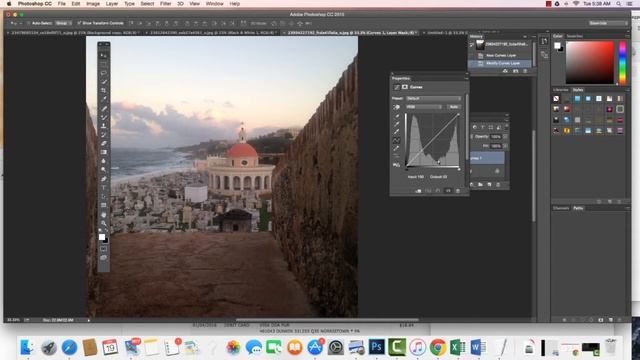This screenshot has height=360, width=640.
Task: Select the New Curves Layer history state
Action: tap(501, 55)
